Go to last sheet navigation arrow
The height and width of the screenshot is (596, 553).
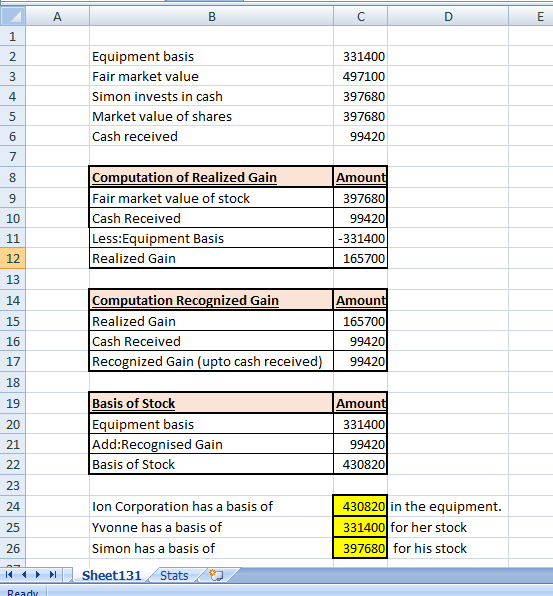(53, 574)
